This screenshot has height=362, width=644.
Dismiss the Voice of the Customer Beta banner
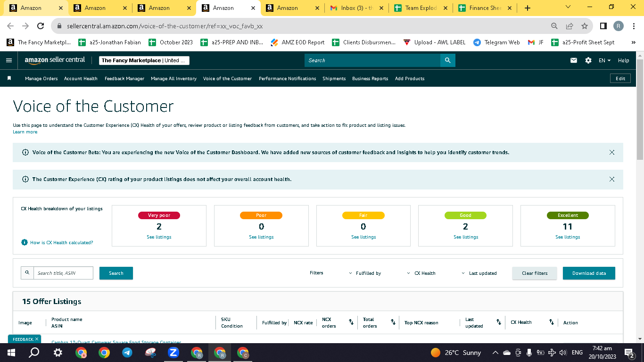coord(612,152)
